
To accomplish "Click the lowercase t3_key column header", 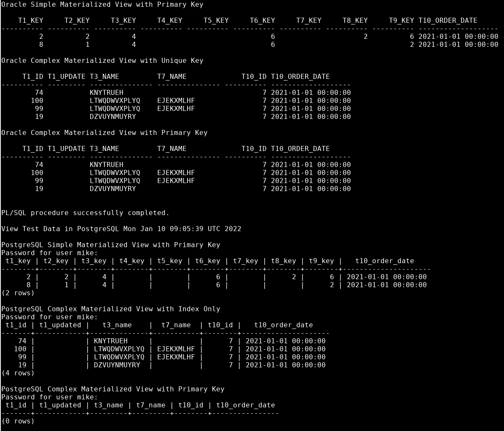I will tap(94, 261).
